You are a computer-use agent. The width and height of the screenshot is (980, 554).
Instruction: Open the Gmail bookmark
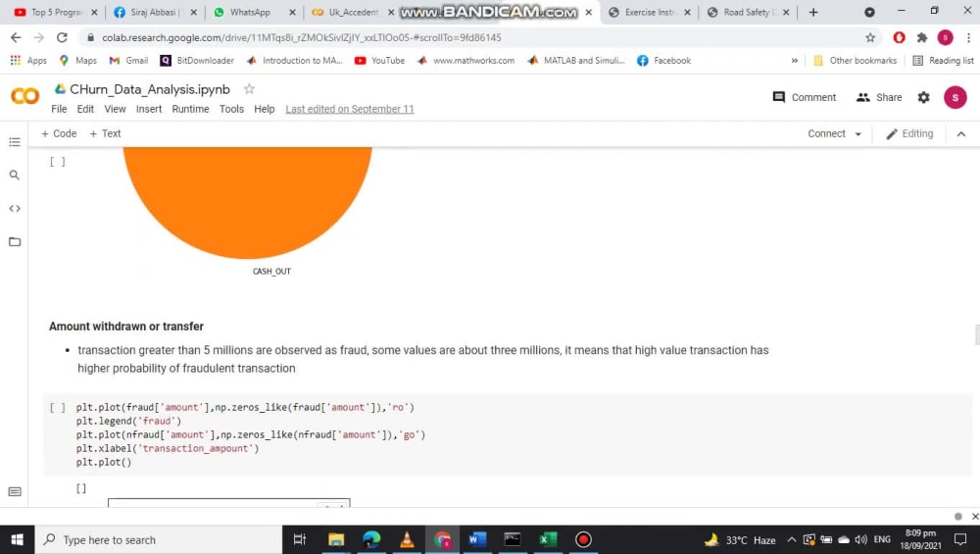[x=128, y=60]
